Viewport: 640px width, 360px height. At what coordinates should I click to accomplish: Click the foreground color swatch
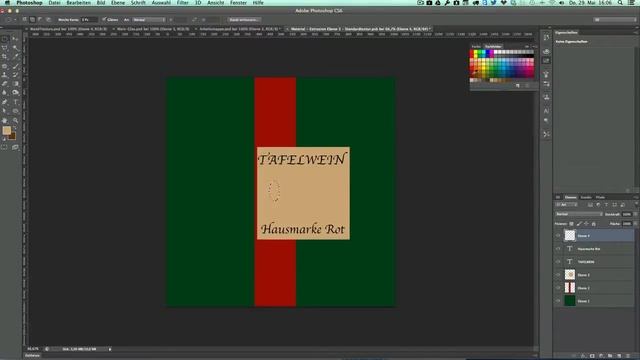pos(7,130)
